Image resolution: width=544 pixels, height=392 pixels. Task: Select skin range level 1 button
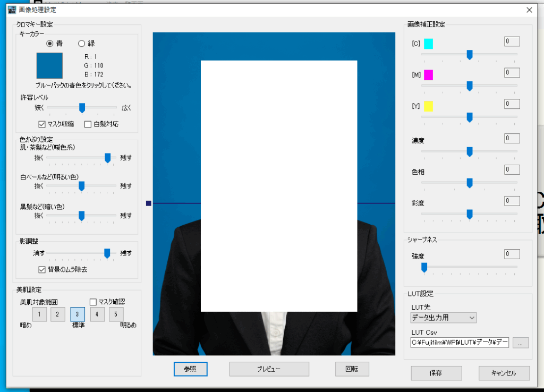pyautogui.click(x=39, y=314)
